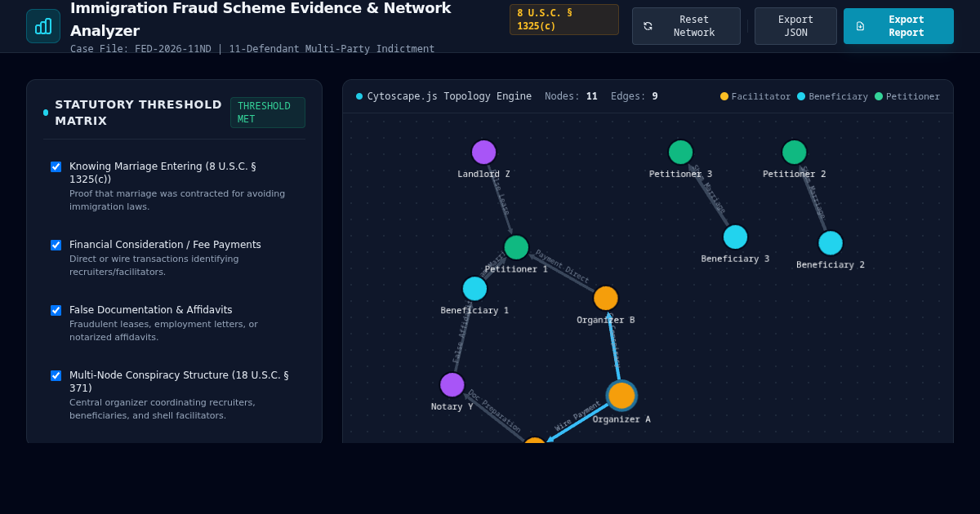Screen dimensions: 980x514
Task: Click the Case File FED-2026-11ND subtitle
Action: tap(252, 49)
